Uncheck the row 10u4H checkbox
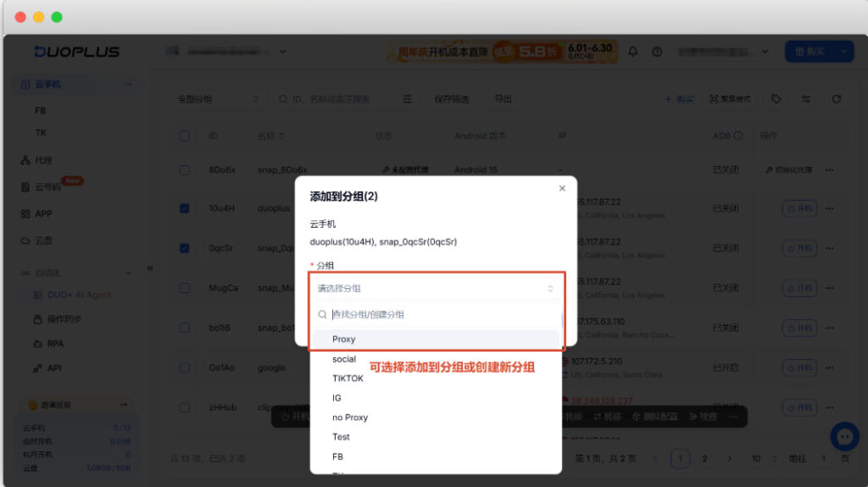Image resolution: width=868 pixels, height=487 pixels. pyautogui.click(x=184, y=208)
